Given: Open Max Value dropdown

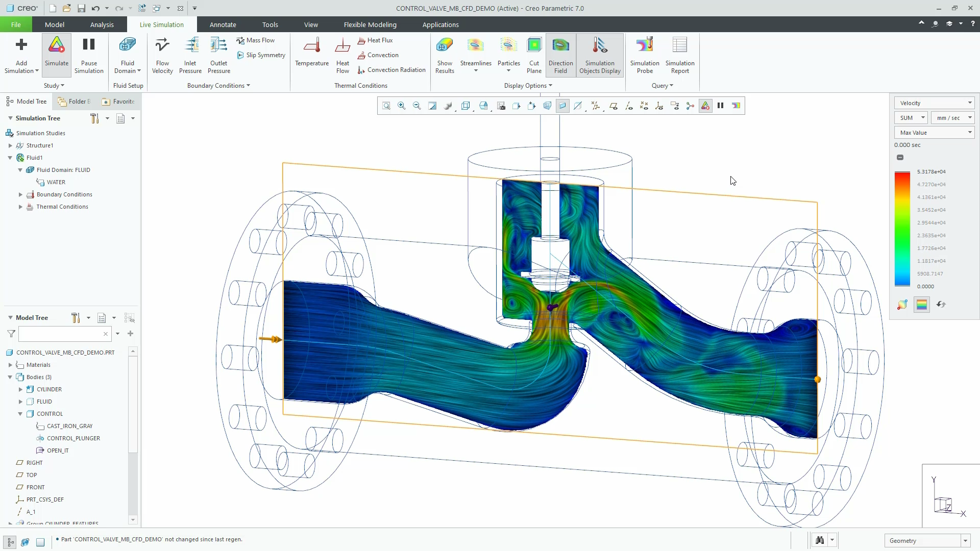Looking at the screenshot, I should 935,133.
